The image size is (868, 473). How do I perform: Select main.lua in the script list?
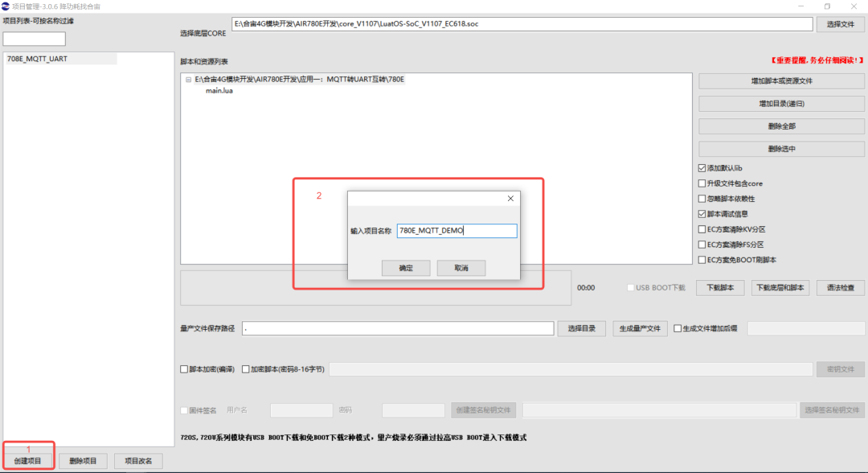tap(219, 91)
